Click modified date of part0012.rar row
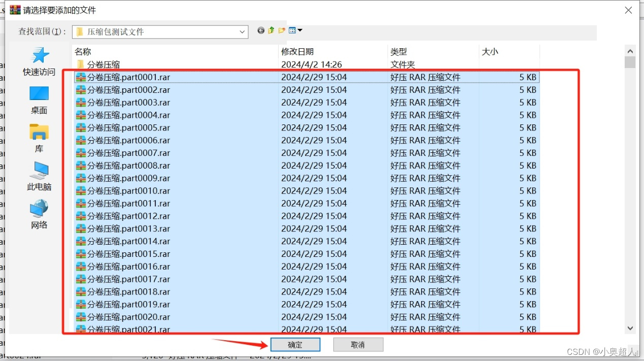 [x=314, y=216]
